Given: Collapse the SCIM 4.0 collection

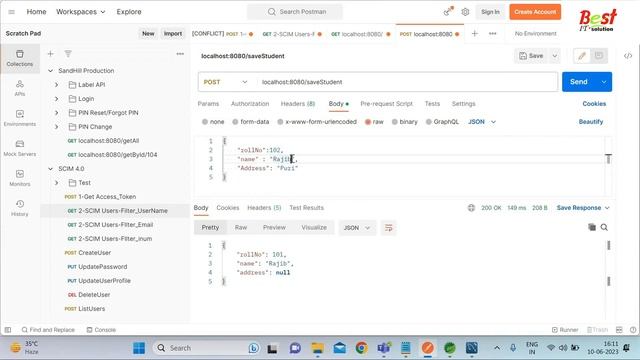Looking at the screenshot, I should point(51,169).
